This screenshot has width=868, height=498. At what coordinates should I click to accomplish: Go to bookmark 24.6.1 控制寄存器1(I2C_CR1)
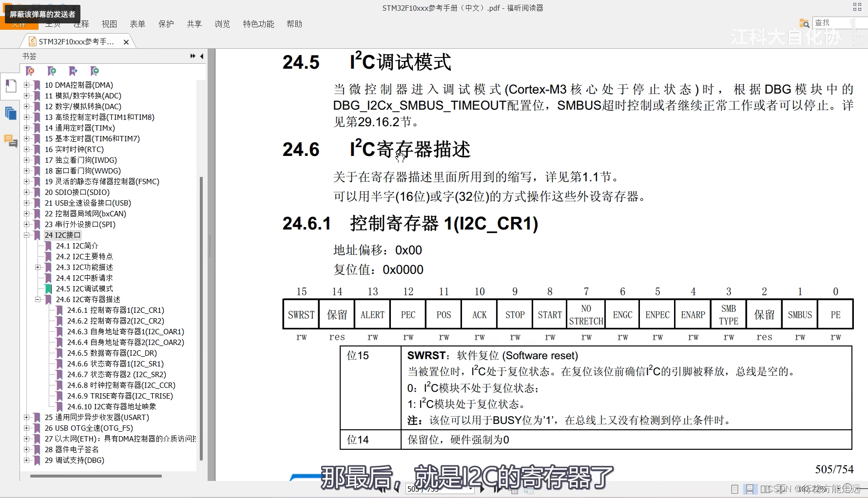pyautogui.click(x=116, y=310)
